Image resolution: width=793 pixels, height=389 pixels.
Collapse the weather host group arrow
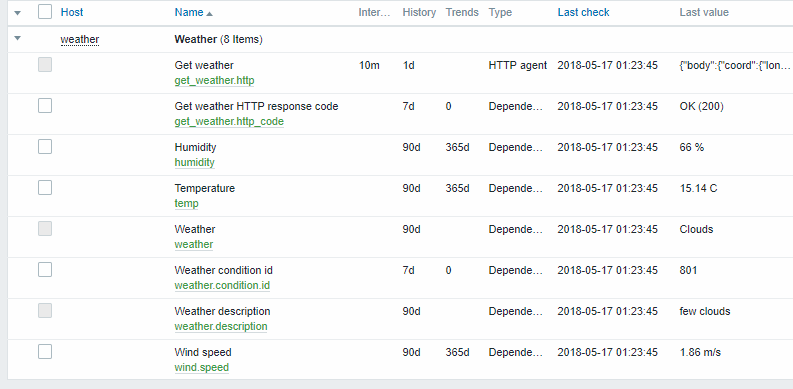click(x=18, y=38)
